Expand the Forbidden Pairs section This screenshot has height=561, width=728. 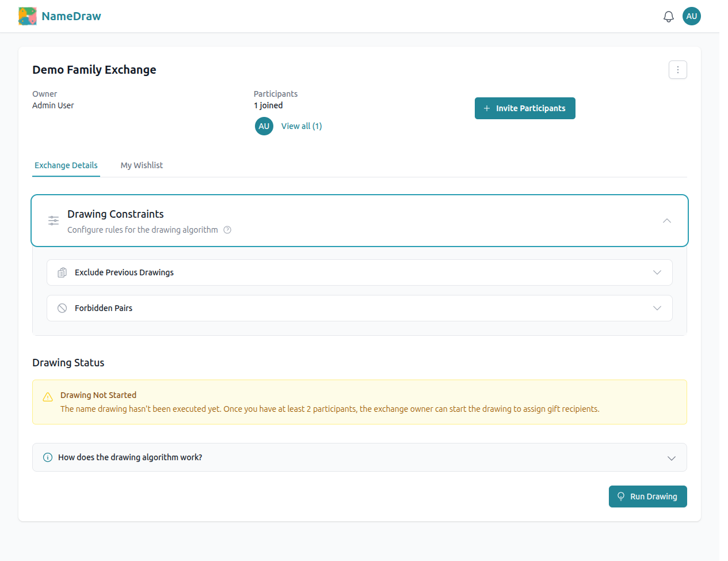tap(657, 308)
